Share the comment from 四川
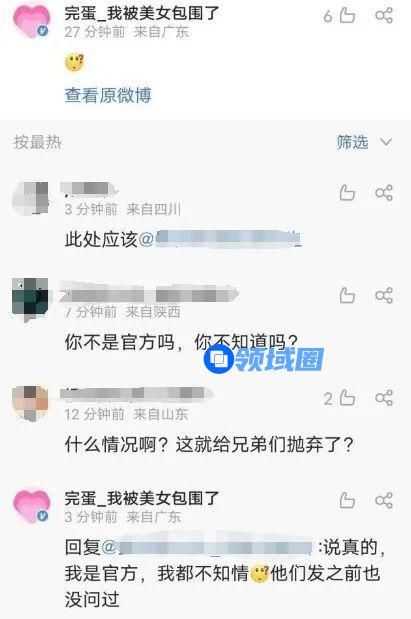The height and width of the screenshot is (619, 411). (384, 193)
